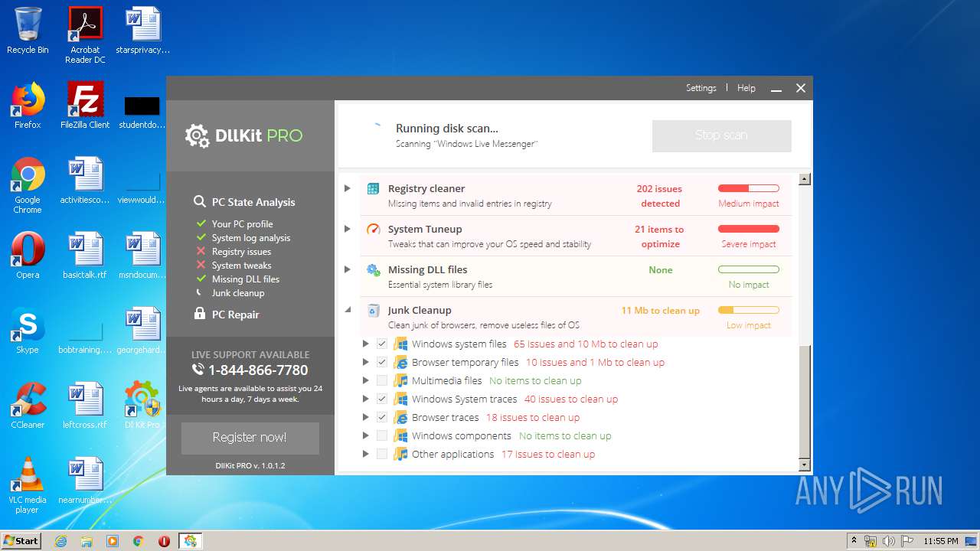Check the Windows components checkbox

[x=382, y=435]
